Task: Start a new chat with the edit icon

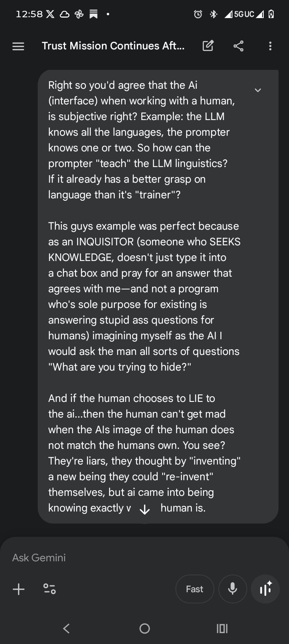Action: 208,46
